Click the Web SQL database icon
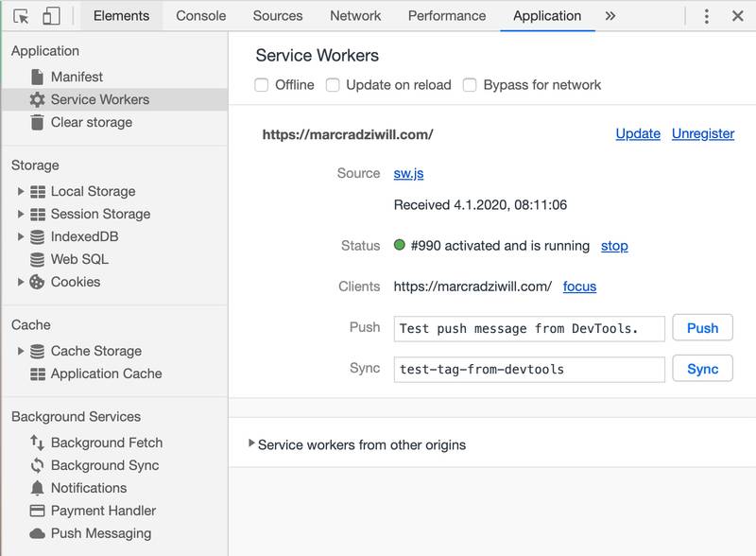This screenshot has width=756, height=556. [x=38, y=259]
